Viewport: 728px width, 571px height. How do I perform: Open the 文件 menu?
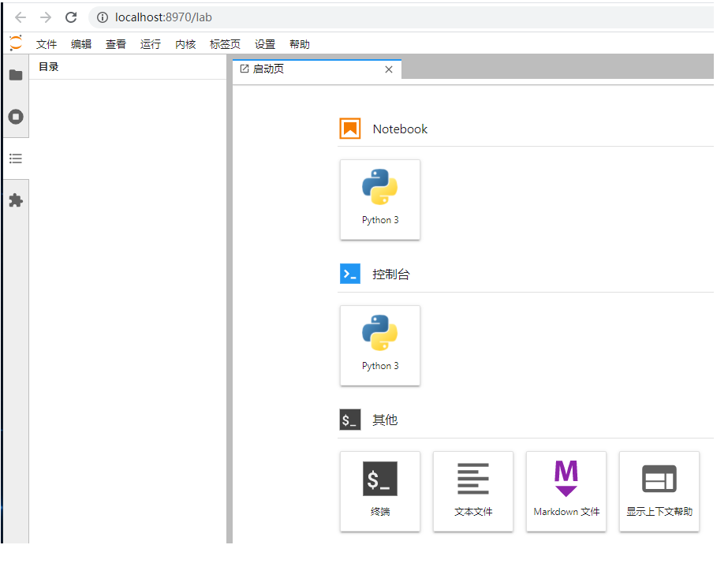(x=47, y=44)
